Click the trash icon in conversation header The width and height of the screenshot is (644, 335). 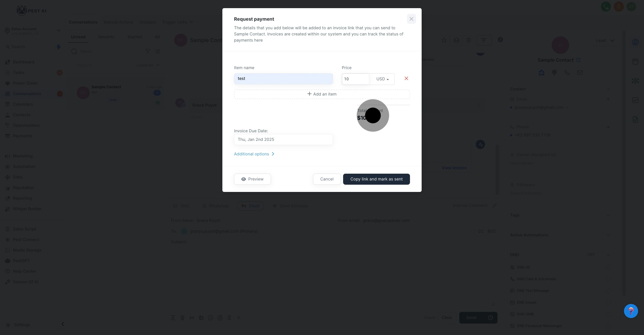point(468,40)
